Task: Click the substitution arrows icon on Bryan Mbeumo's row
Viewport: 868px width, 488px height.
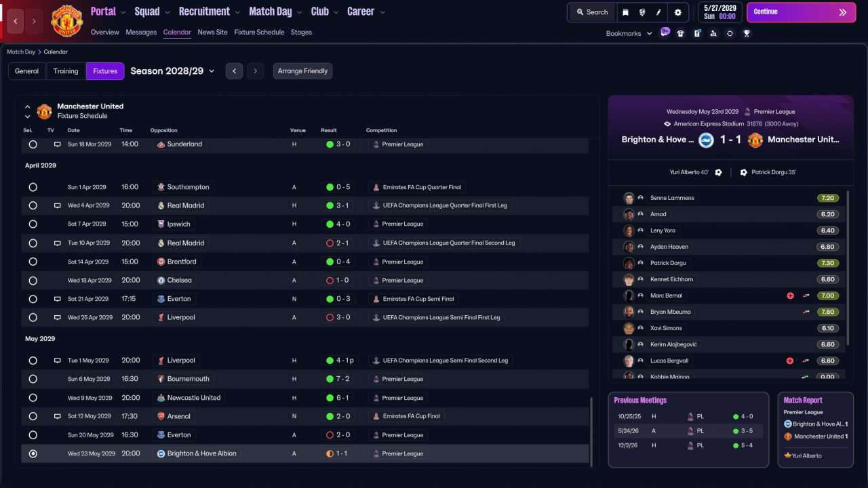Action: [x=806, y=312]
